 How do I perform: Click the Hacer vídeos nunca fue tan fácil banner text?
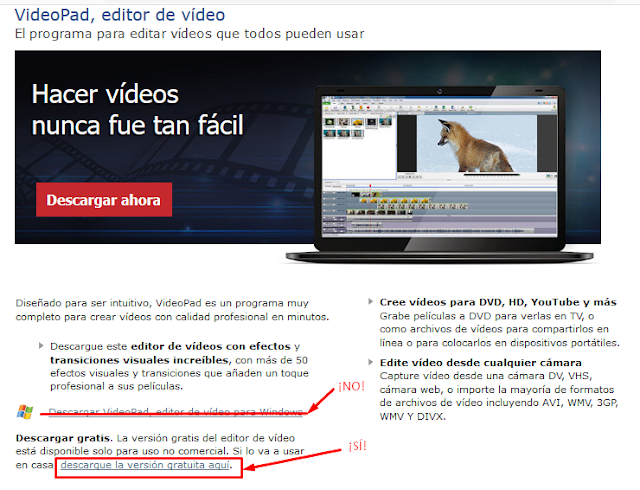tap(138, 109)
